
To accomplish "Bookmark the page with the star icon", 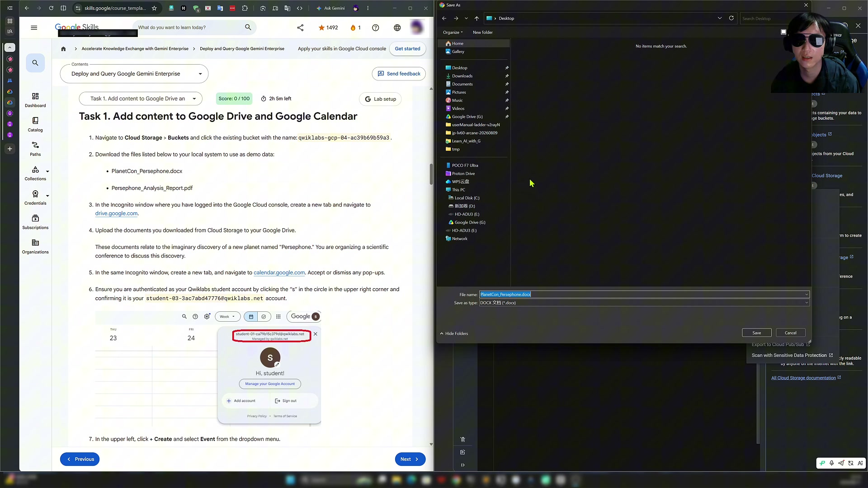I will pos(154,8).
